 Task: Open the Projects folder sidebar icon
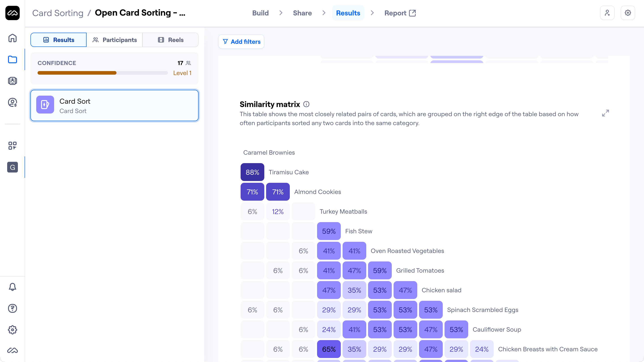pos(13,59)
